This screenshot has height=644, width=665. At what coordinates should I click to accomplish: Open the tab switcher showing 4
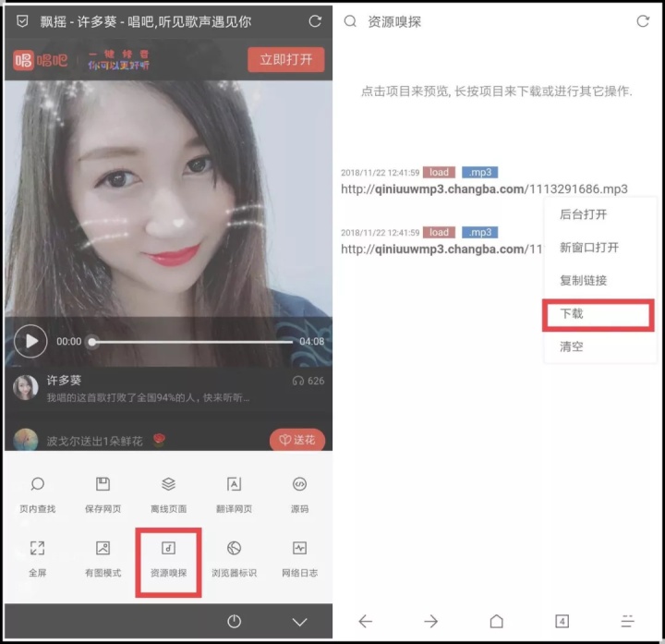[562, 622]
